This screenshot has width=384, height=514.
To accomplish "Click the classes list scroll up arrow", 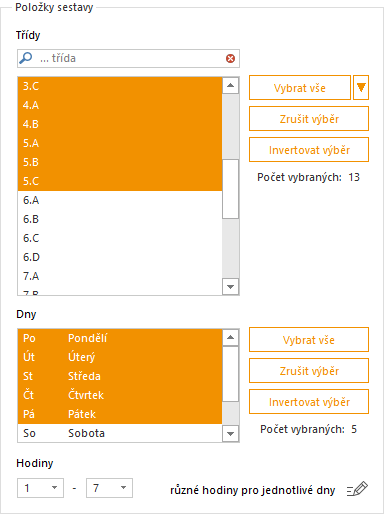I will click(x=230, y=86).
